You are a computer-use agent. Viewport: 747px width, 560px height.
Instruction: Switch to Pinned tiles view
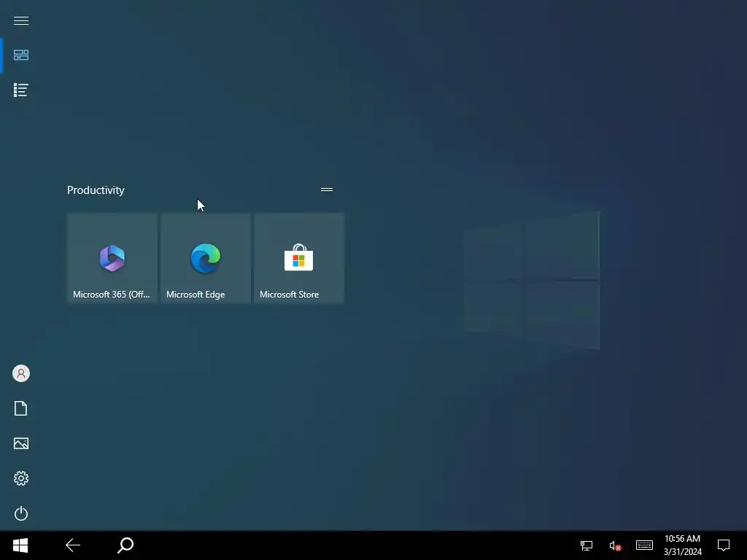point(21,55)
